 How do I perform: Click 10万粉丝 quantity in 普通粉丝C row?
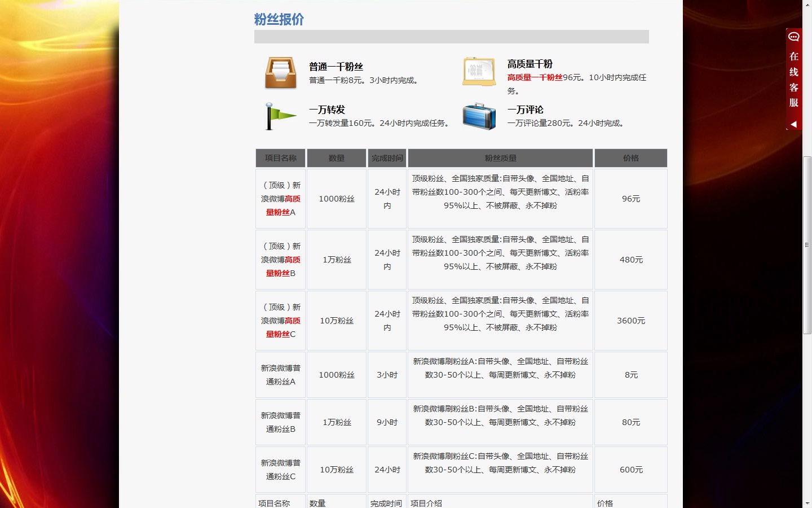coord(337,470)
